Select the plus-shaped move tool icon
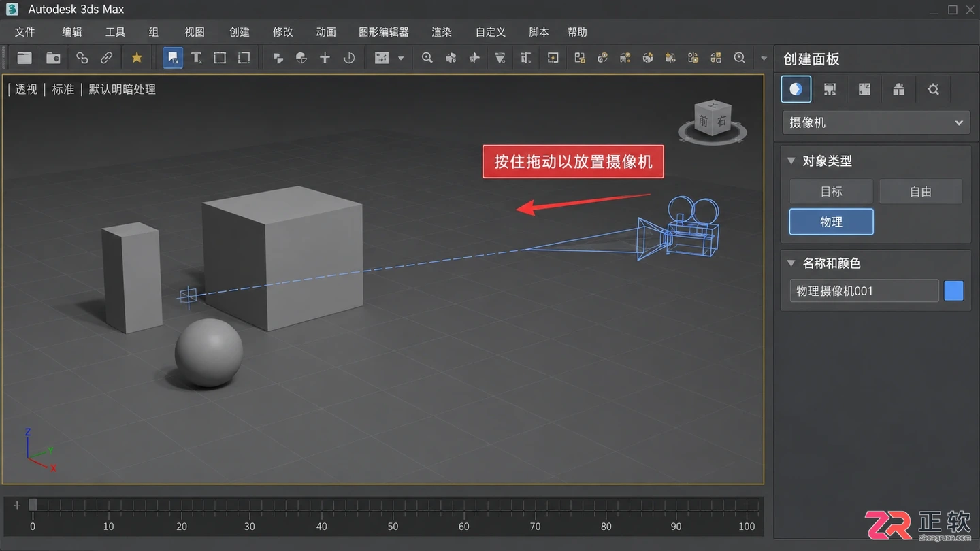 pos(325,58)
